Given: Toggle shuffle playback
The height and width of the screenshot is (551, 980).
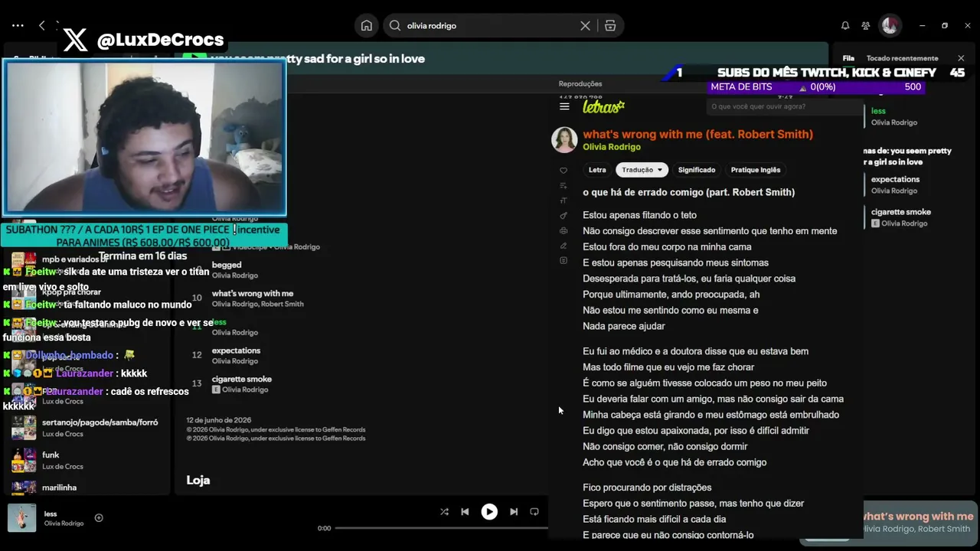Looking at the screenshot, I should [444, 512].
